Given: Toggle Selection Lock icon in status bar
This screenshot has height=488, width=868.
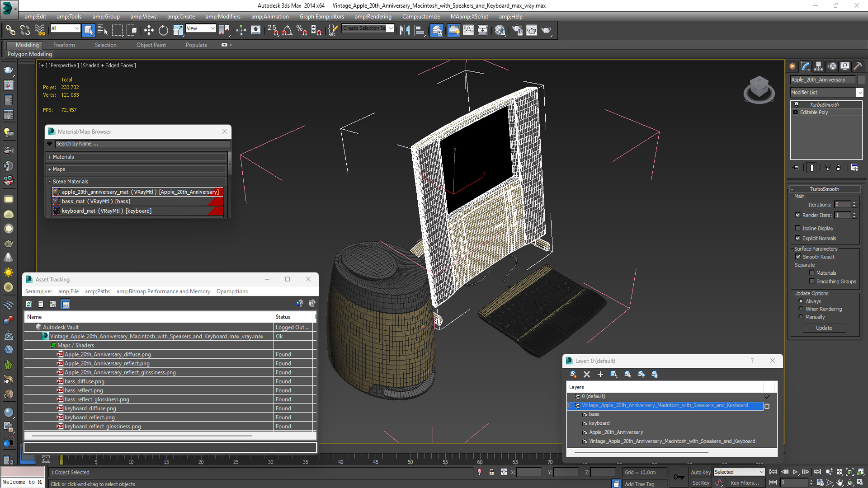Looking at the screenshot, I should [491, 472].
